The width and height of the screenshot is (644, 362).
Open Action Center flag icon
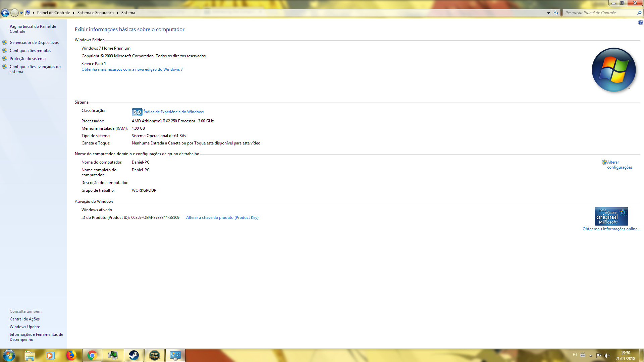pyautogui.click(x=599, y=355)
